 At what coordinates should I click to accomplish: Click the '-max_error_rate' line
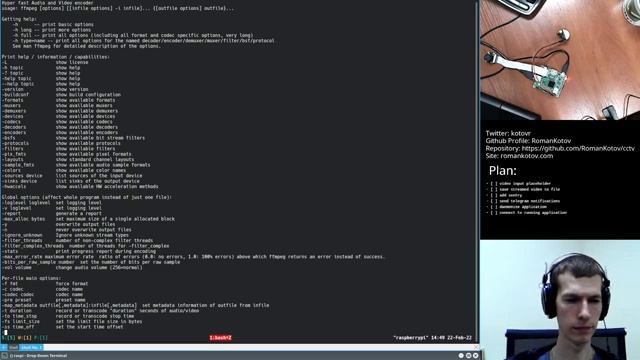(193, 256)
